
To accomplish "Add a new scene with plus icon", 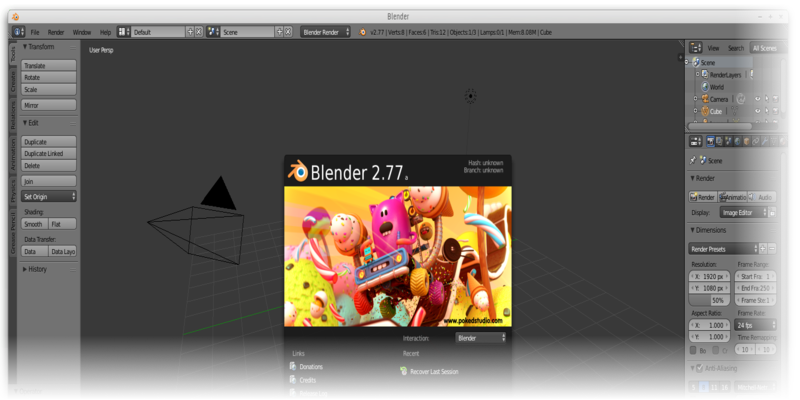I will click(280, 32).
